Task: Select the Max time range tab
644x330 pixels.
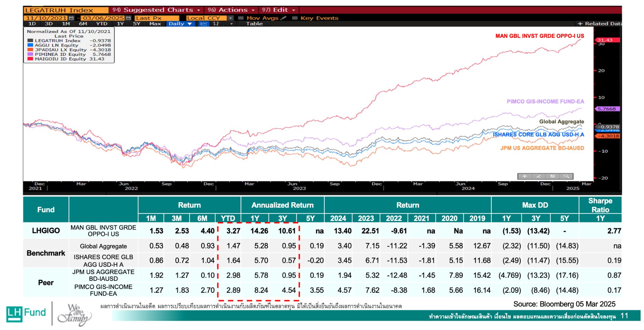Action: coord(155,24)
